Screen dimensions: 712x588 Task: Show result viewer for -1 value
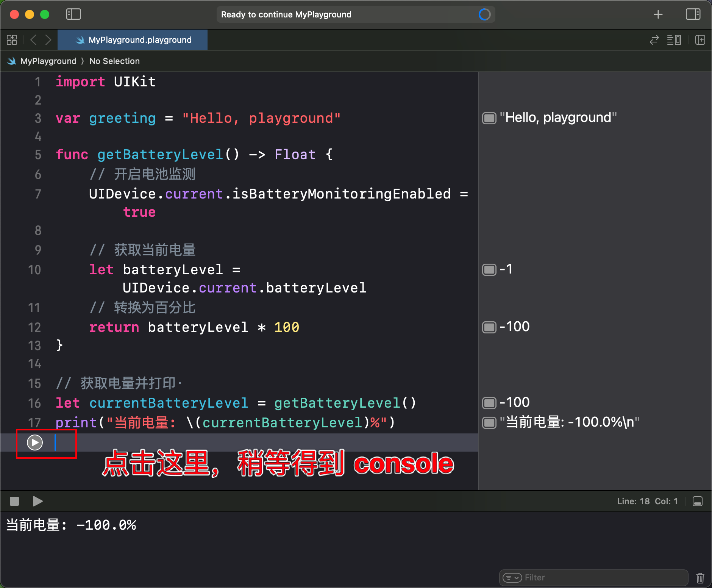pos(489,270)
